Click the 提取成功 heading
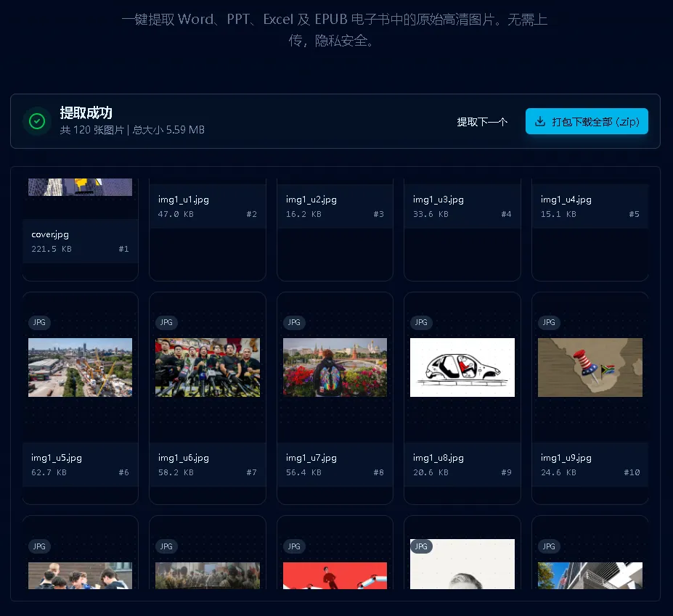The image size is (673, 616). click(x=86, y=112)
